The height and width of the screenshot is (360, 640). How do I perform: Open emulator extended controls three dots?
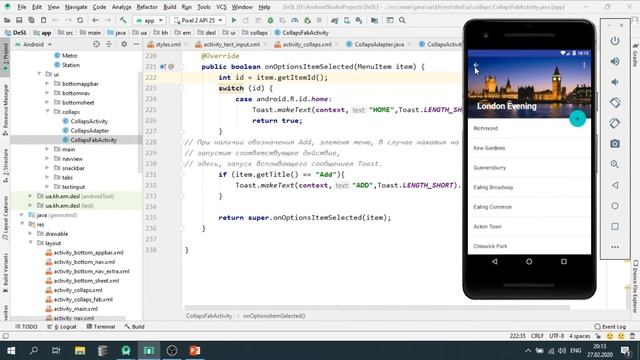click(x=615, y=247)
